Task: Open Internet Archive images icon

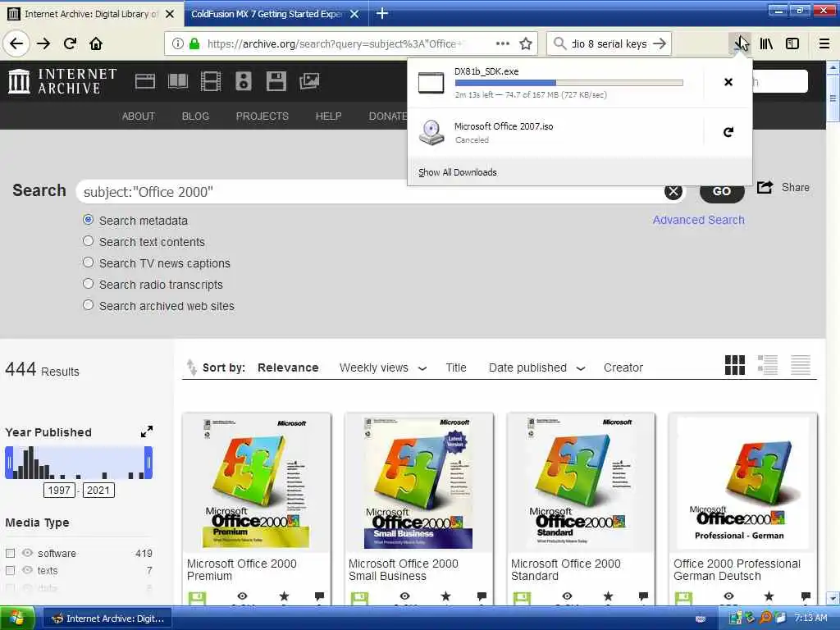Action: point(309,81)
